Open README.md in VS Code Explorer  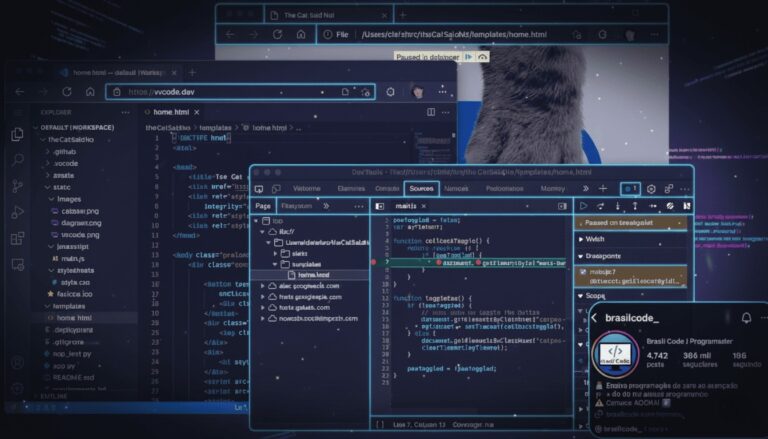73,377
